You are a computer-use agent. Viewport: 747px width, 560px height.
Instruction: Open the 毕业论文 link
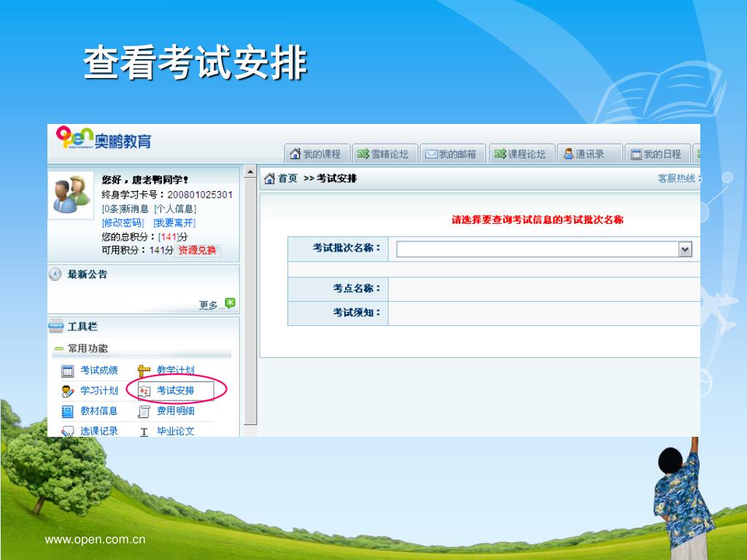click(175, 431)
